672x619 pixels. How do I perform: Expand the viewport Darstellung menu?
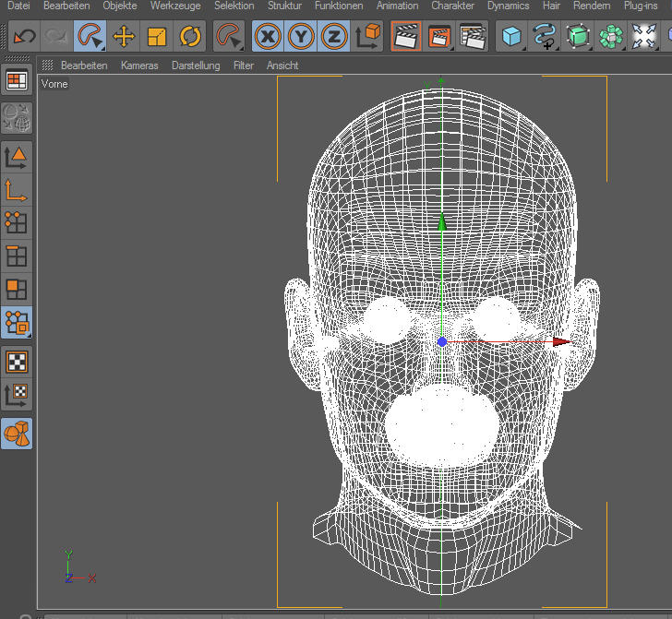pos(196,65)
